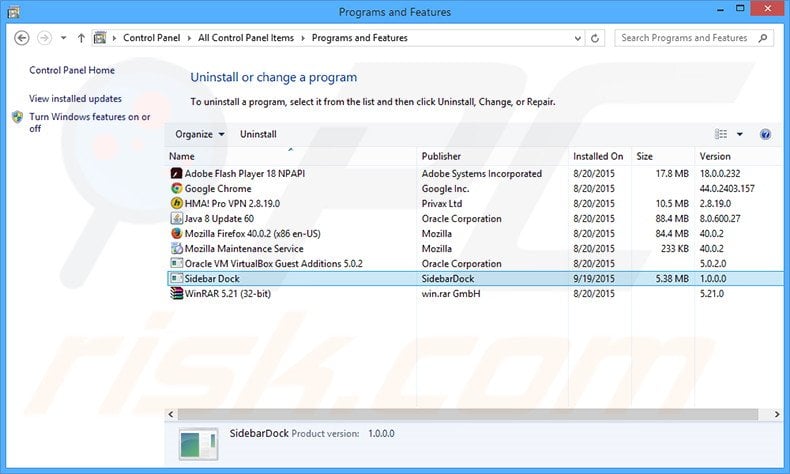Click Programs and Features breadcrumb

point(360,38)
